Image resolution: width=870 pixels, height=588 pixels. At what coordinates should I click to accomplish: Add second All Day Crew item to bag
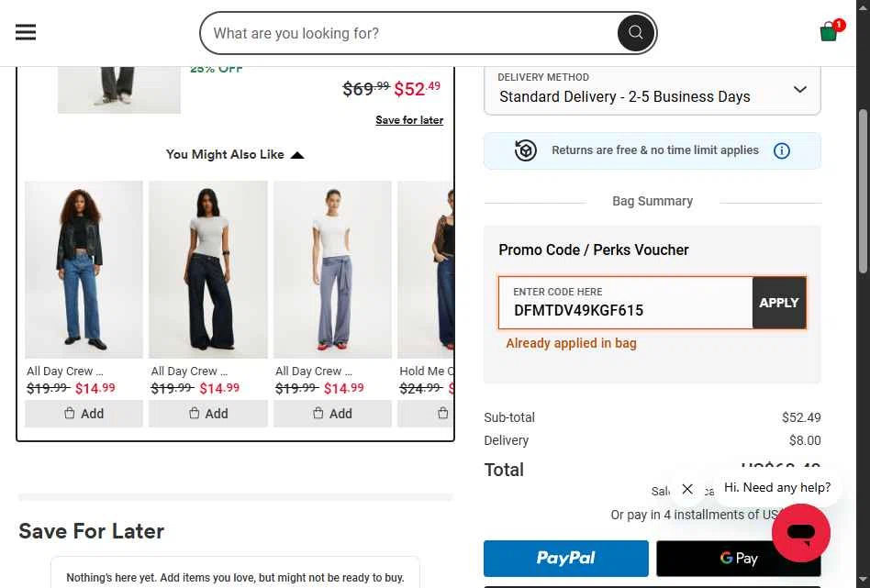[x=208, y=414]
